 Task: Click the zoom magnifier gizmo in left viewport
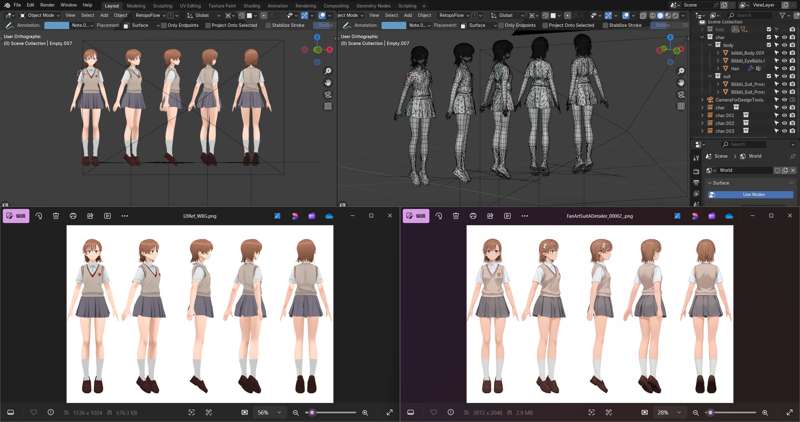328,71
